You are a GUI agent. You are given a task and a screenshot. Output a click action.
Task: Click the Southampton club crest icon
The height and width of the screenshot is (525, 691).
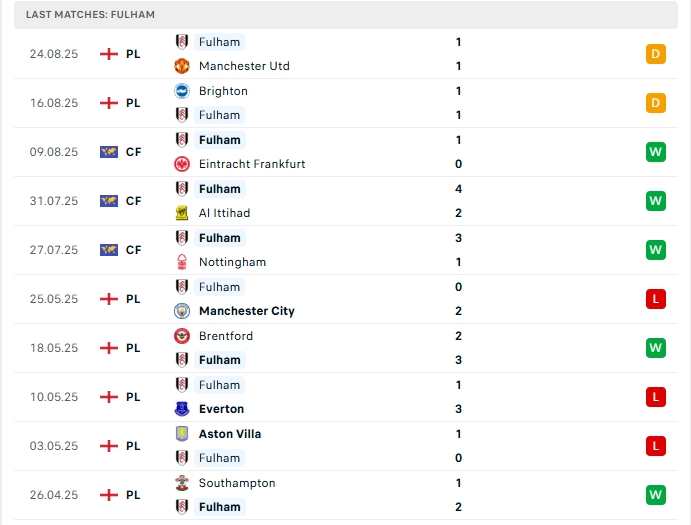(x=182, y=483)
